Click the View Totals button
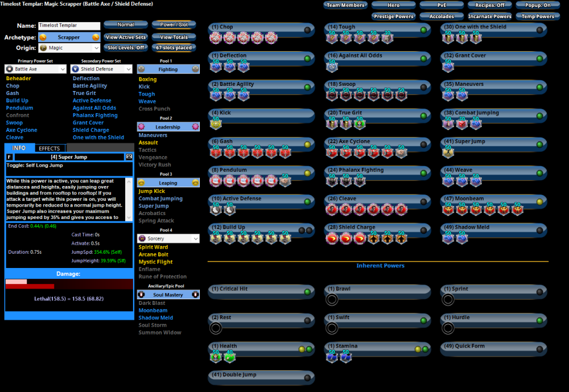Image resolution: width=569 pixels, height=392 pixels. 174,37
